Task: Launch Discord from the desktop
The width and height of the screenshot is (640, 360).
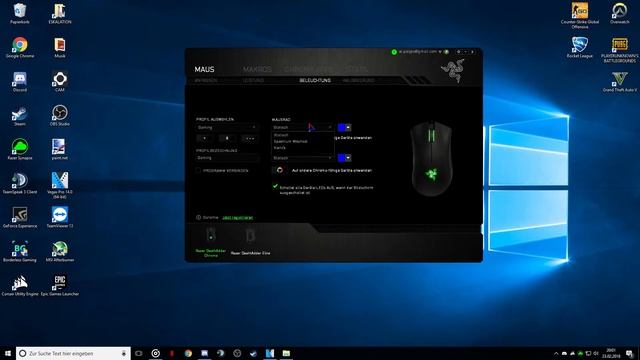Action: (20, 81)
